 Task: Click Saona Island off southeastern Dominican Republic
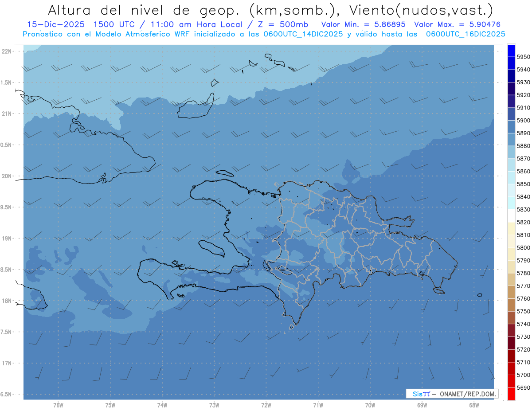(x=439, y=291)
